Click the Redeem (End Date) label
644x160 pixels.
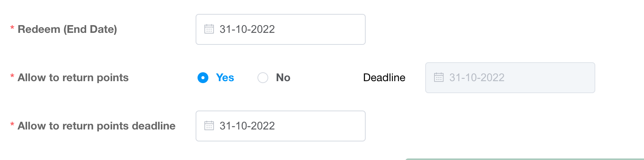click(x=67, y=29)
